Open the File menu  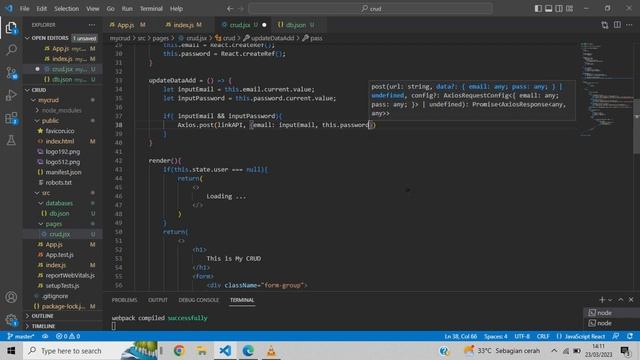pos(24,9)
